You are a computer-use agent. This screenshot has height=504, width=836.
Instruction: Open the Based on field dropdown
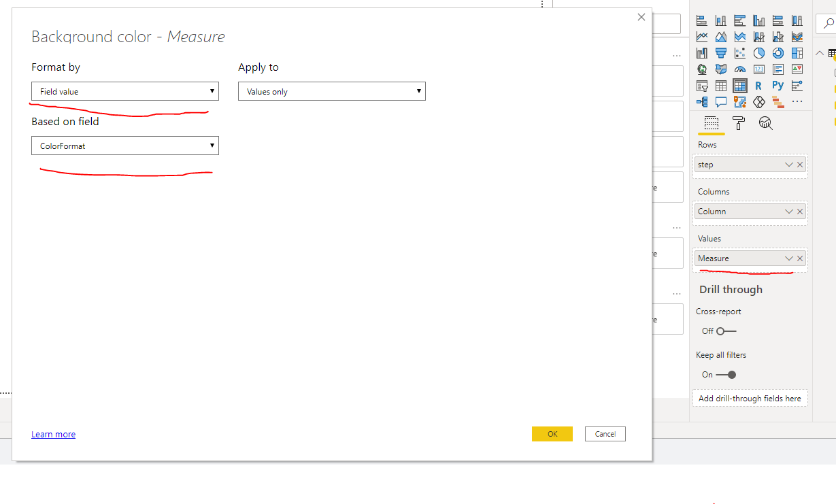coord(125,146)
